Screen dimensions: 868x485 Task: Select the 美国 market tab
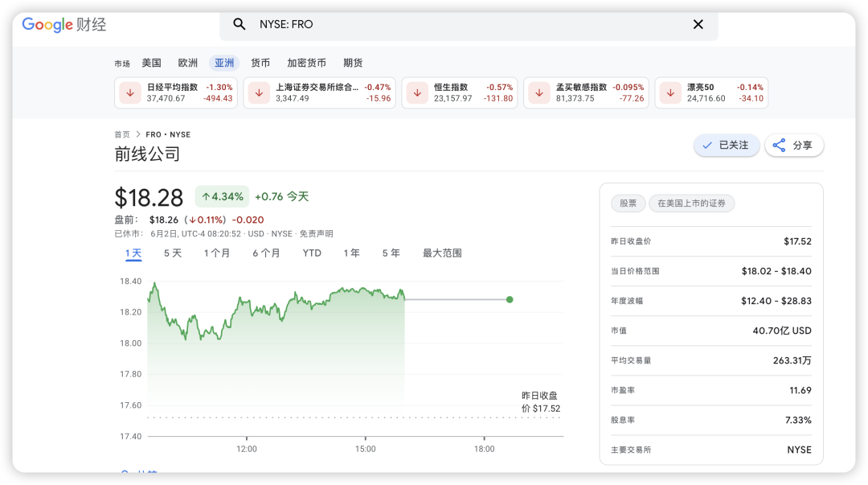[x=152, y=64]
